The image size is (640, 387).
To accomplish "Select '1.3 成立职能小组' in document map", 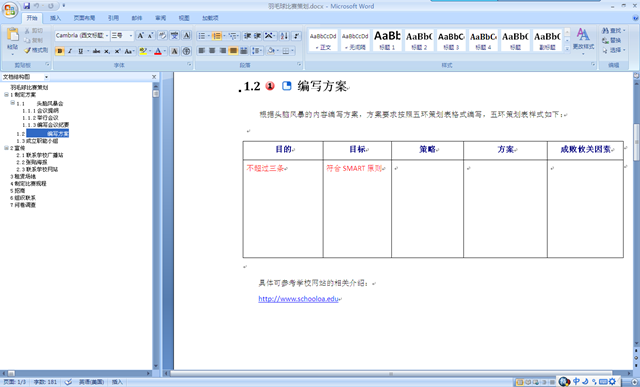I will click(x=37, y=141).
